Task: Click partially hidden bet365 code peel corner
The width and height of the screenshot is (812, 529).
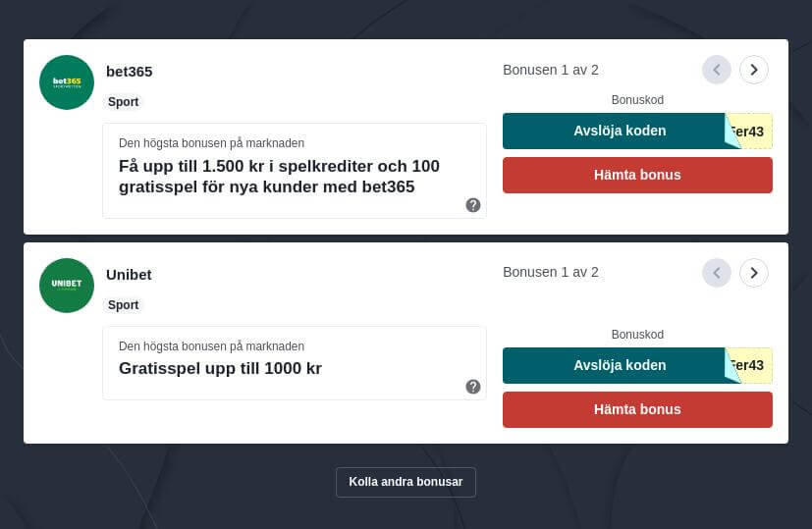Action: 749,131
